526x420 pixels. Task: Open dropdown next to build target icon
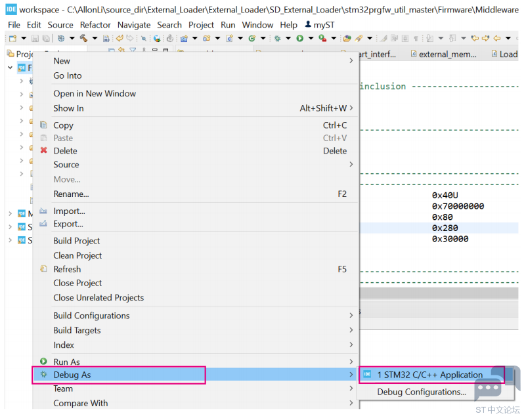click(x=72, y=38)
